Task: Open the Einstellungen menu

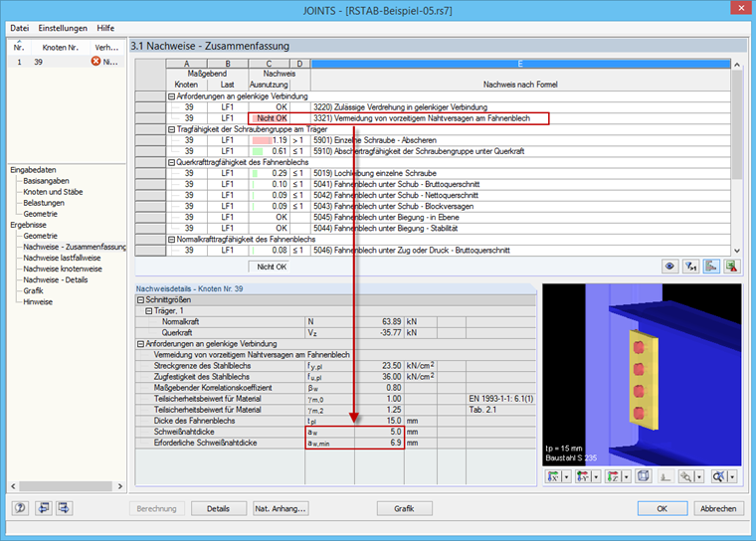Action: [63, 28]
